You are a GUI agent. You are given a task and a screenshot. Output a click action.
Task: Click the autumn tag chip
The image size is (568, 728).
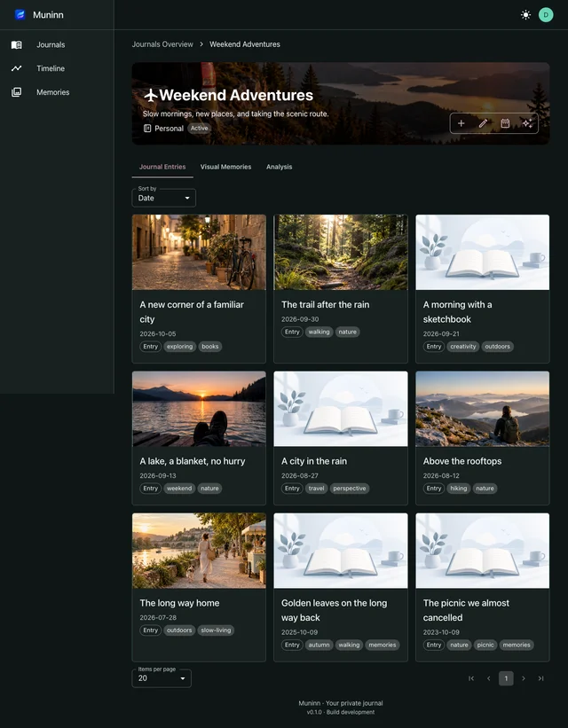coord(319,645)
